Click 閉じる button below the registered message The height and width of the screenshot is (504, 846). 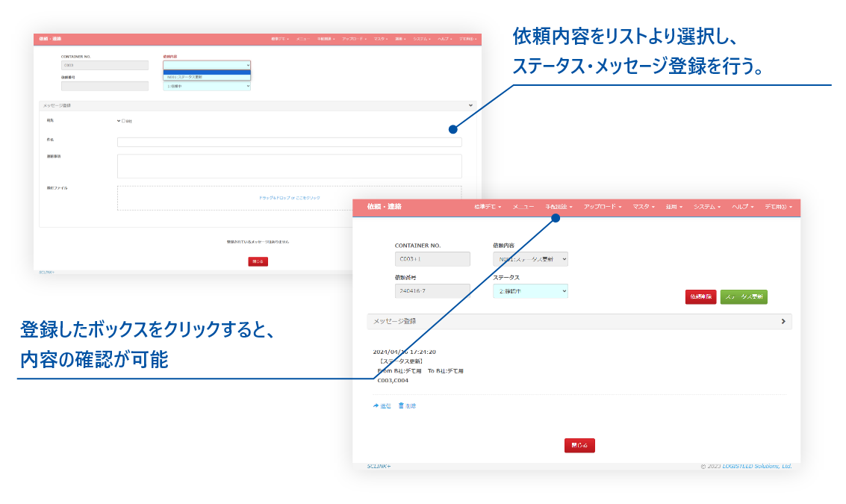coord(579,446)
